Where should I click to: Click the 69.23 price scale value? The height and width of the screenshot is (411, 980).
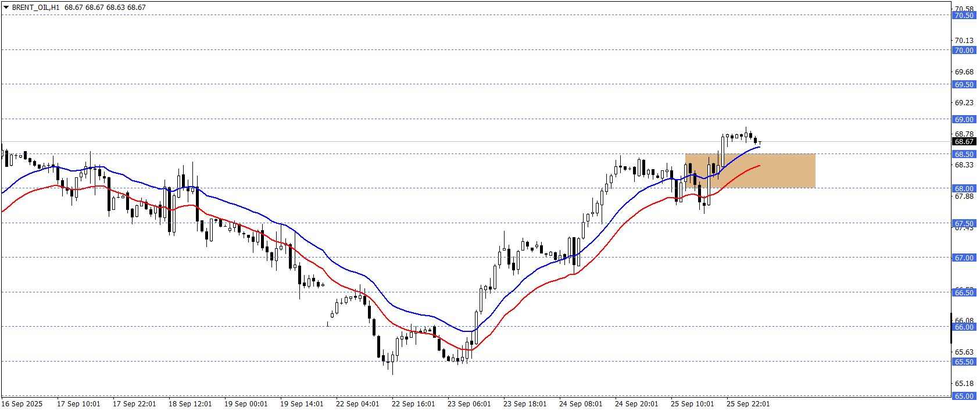tap(964, 103)
